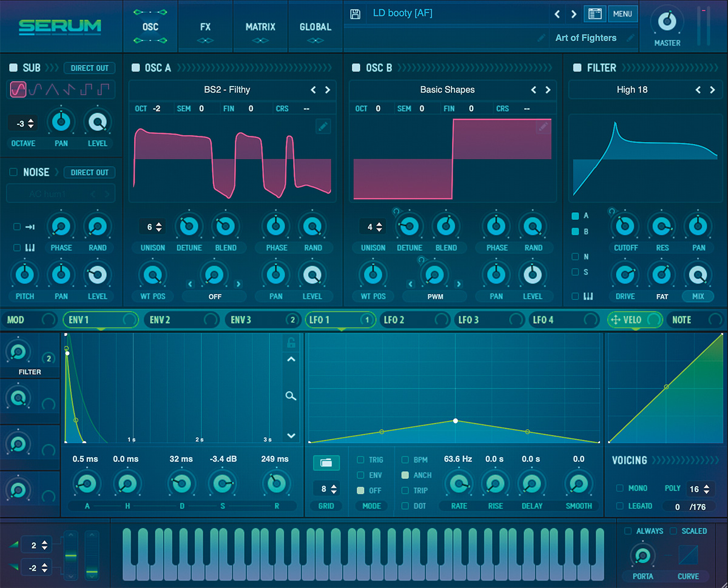The height and width of the screenshot is (588, 728).
Task: Adjust POLY voice count stepper
Action: click(x=700, y=489)
